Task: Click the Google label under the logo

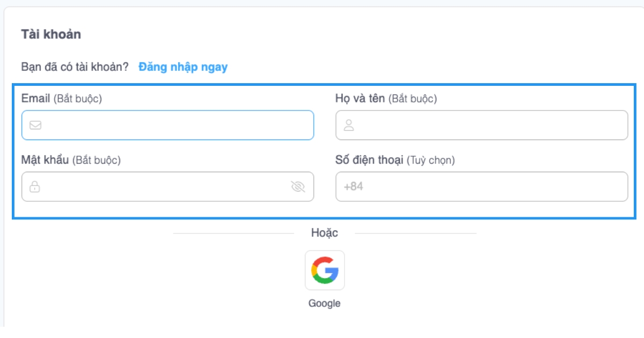Action: [325, 303]
